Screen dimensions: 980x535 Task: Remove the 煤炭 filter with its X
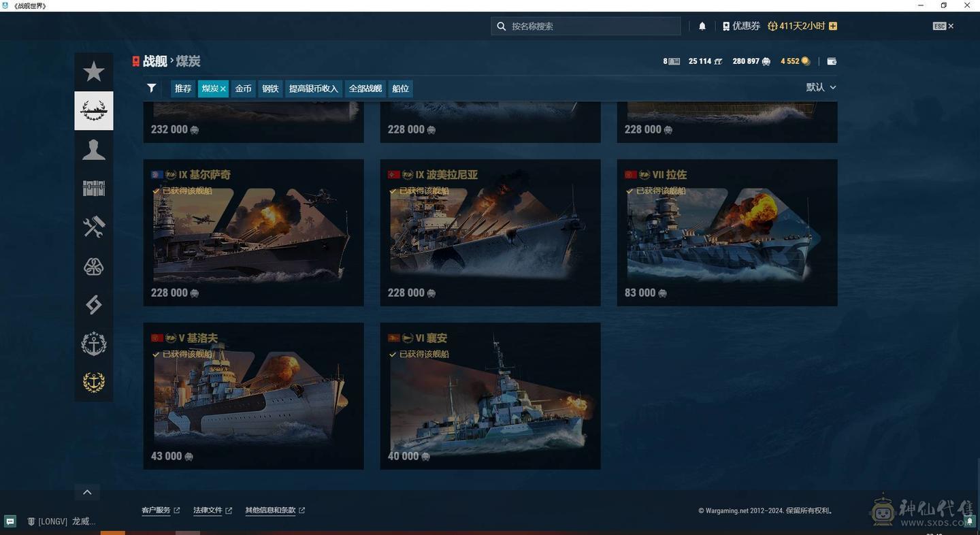(x=223, y=89)
